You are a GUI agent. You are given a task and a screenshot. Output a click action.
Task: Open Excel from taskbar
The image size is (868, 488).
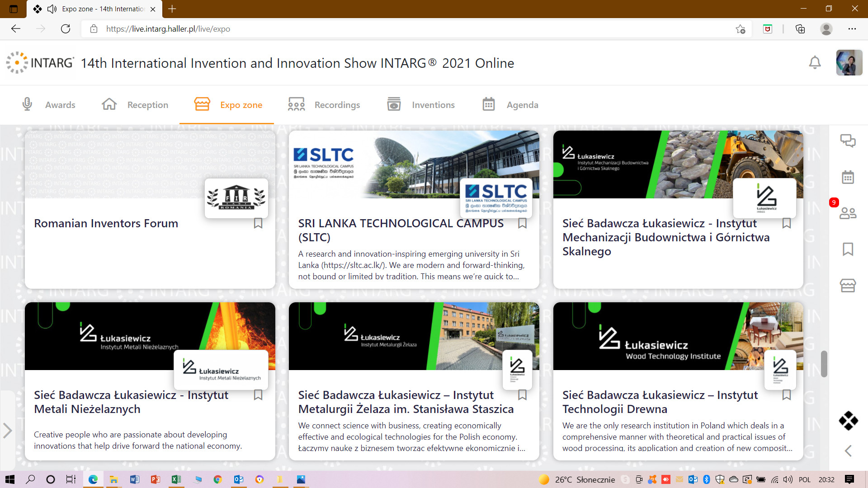176,479
